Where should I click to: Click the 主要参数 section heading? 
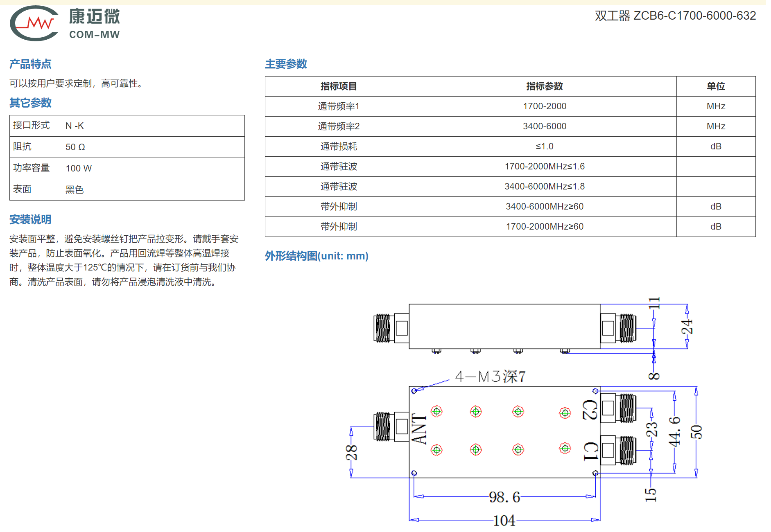[286, 64]
